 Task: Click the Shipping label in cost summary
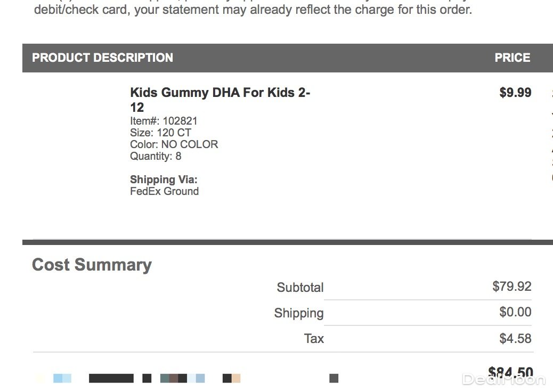pyautogui.click(x=299, y=313)
